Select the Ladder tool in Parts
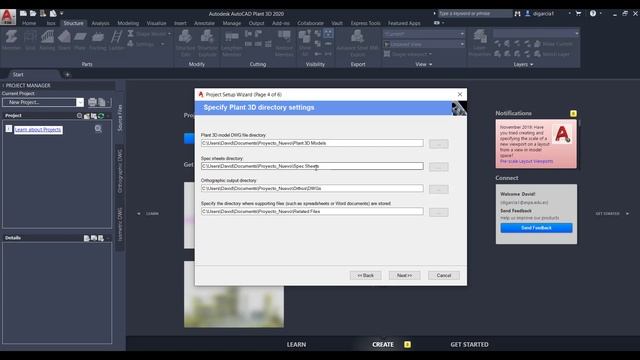 (x=116, y=40)
